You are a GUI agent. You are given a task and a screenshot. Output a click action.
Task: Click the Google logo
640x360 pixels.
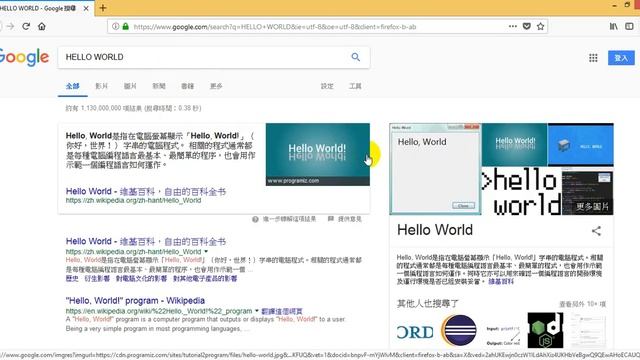coord(24,58)
